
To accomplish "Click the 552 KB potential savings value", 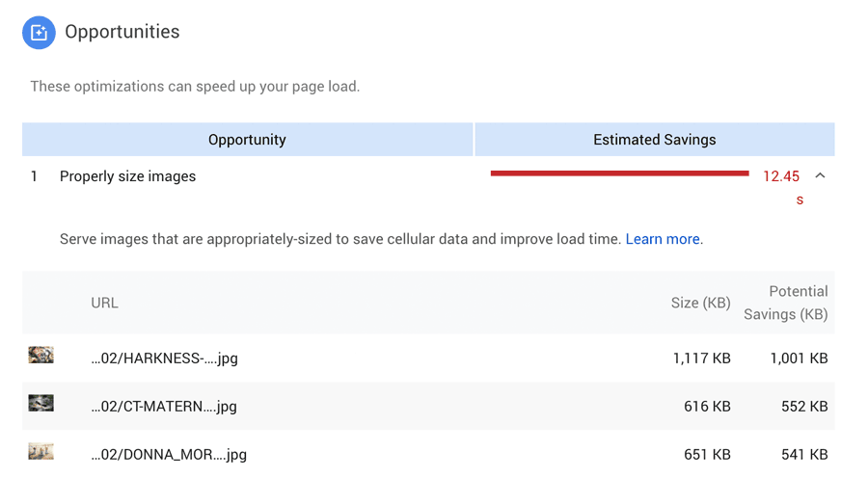I will 804,407.
